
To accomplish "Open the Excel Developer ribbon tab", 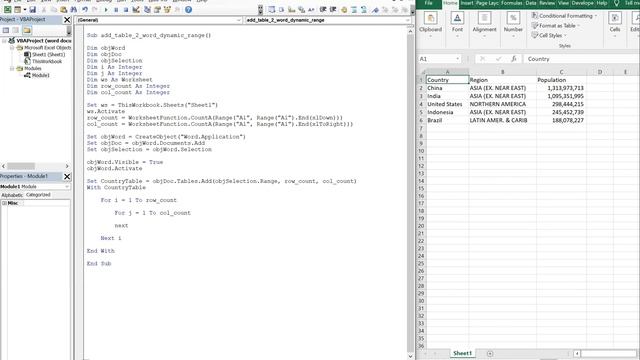I will [582, 3].
